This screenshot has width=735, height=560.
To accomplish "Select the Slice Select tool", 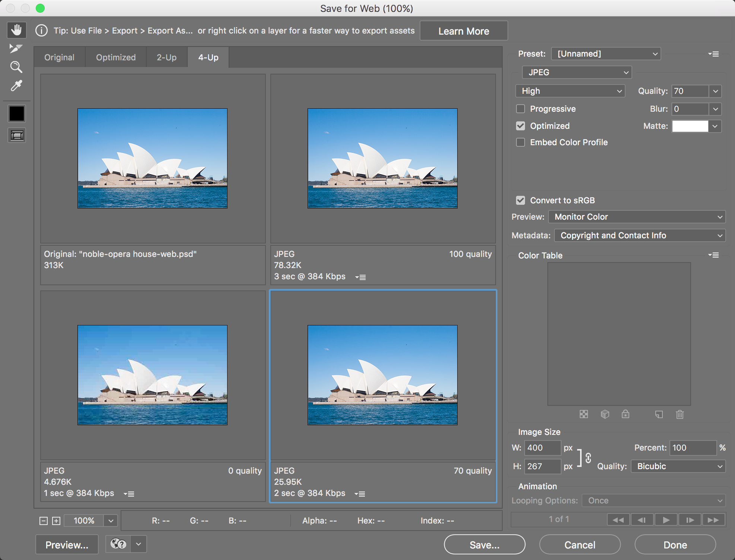I will click(16, 48).
